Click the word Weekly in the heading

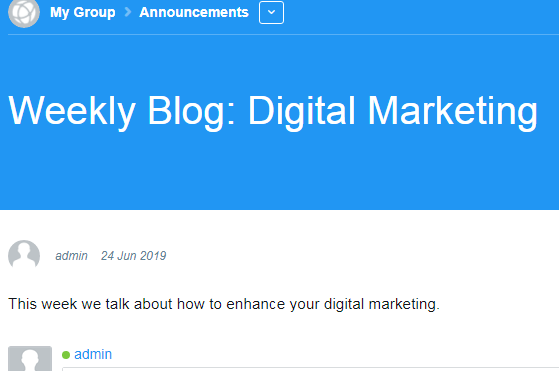72,111
